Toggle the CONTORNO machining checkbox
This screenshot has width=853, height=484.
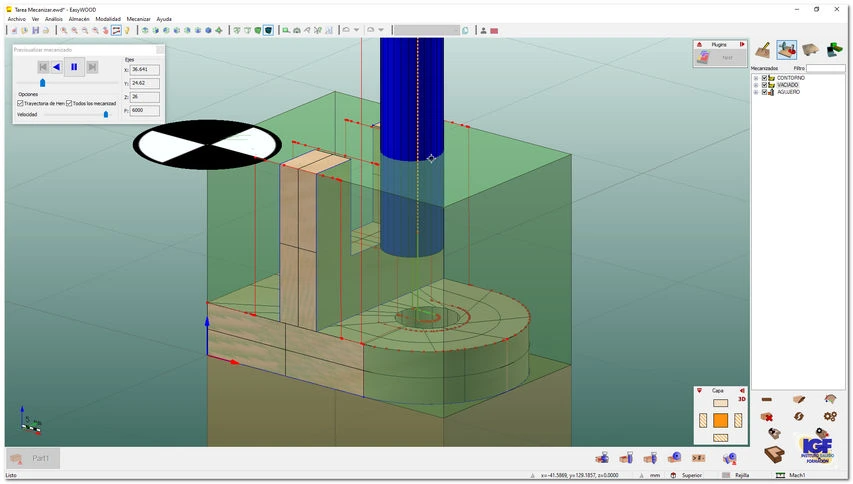pyautogui.click(x=764, y=78)
